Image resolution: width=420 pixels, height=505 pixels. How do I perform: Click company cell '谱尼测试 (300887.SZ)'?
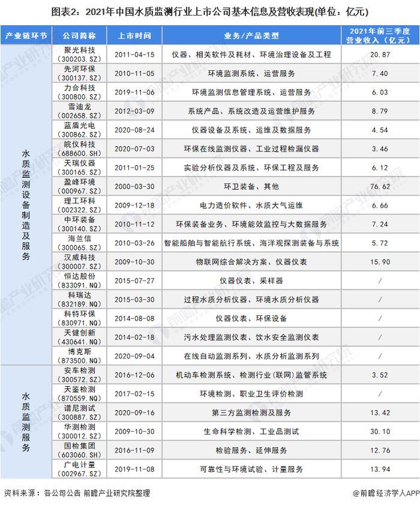79,413
